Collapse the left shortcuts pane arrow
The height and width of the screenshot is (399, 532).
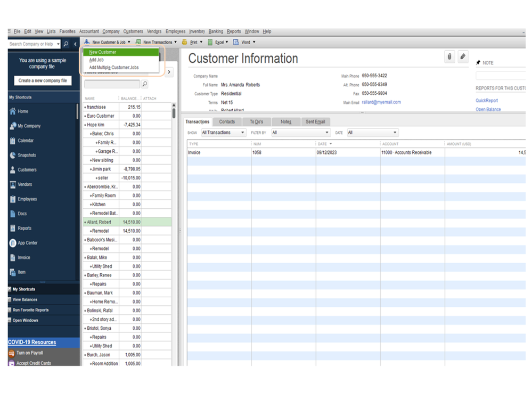point(75,44)
